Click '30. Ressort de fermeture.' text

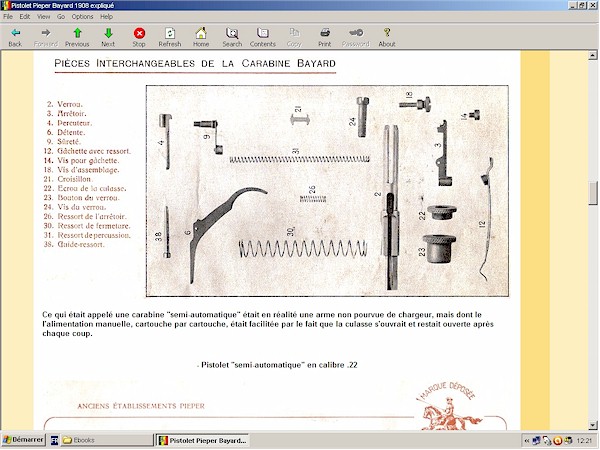[87, 226]
